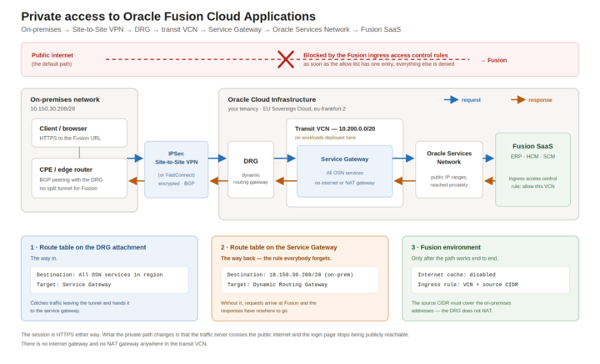The width and height of the screenshot is (600, 364).
Task: Click 'Oracle Services Network' in the subtitle path
Action: coord(311,29)
